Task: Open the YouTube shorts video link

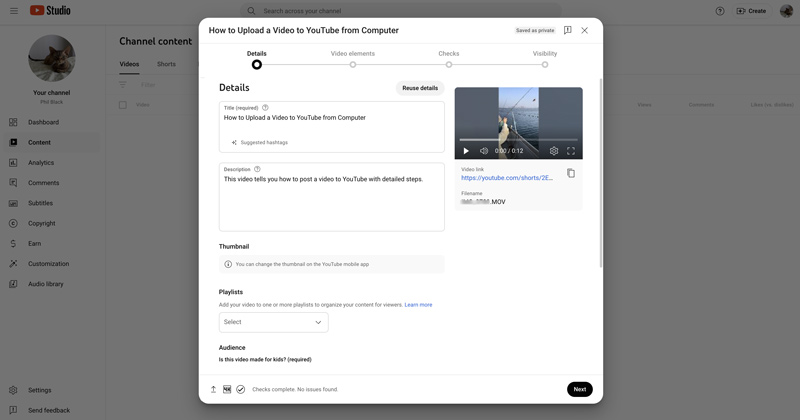Action: click(506, 178)
